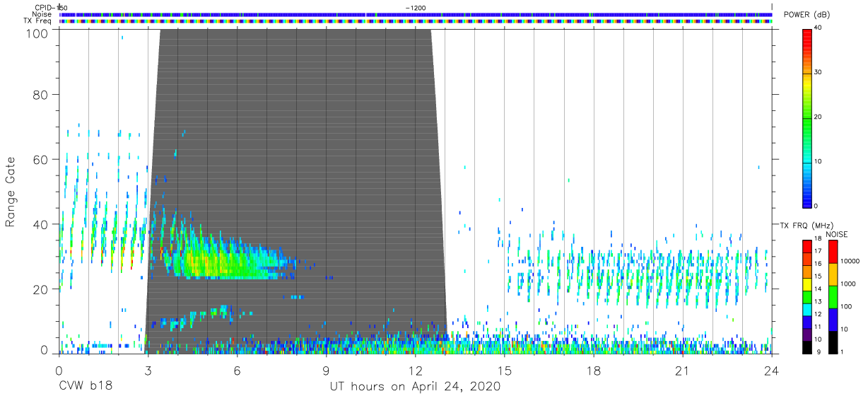The width and height of the screenshot is (868, 401).
Task: Click the 'CVW b18' radar beam label
Action: click(x=85, y=386)
